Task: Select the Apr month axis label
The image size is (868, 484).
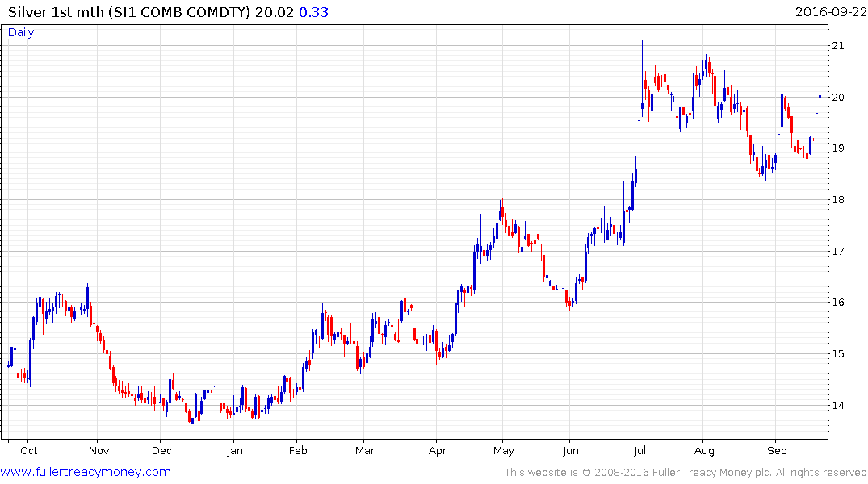Action: [x=438, y=452]
